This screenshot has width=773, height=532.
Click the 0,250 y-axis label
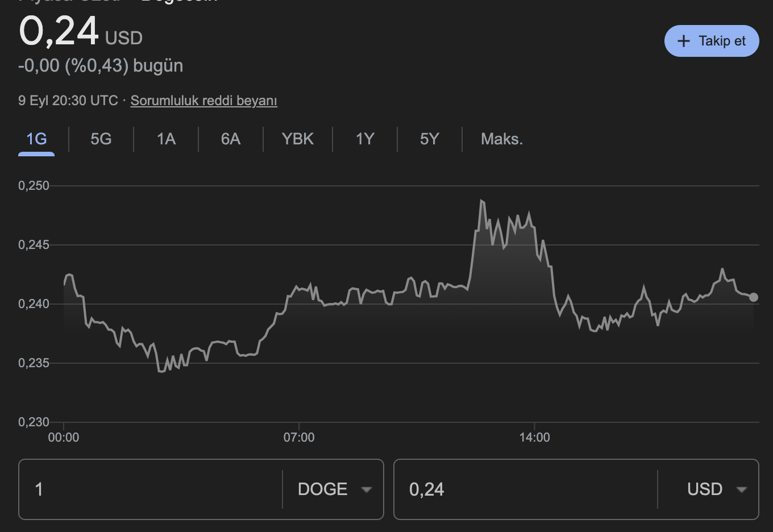pyautogui.click(x=34, y=185)
